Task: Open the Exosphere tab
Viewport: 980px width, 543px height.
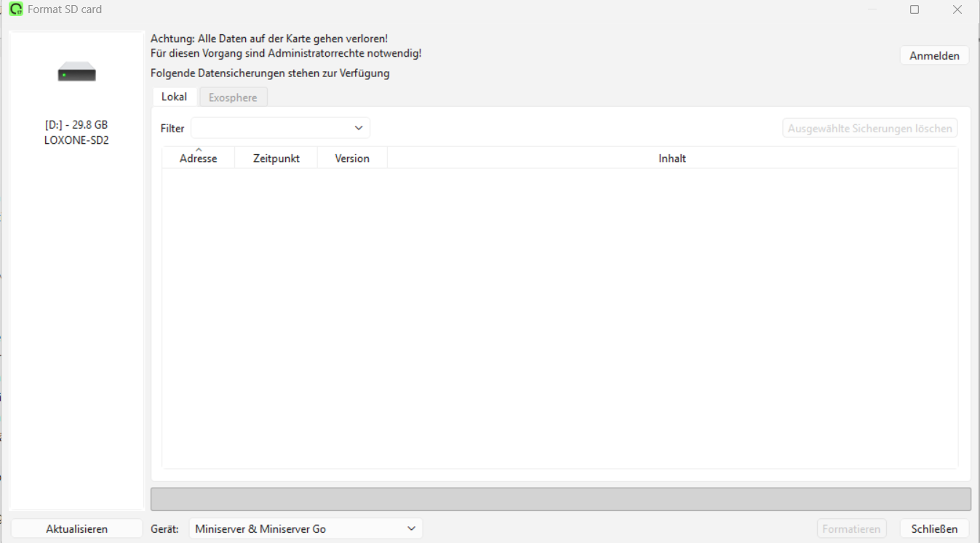Action: click(x=233, y=97)
